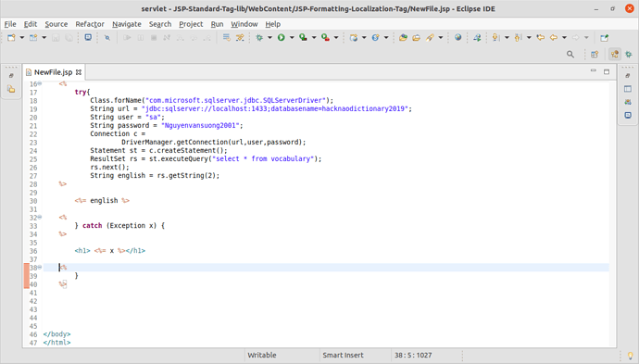Toggle the Pin Editor icon
This screenshot has width=639, height=364.
[605, 37]
